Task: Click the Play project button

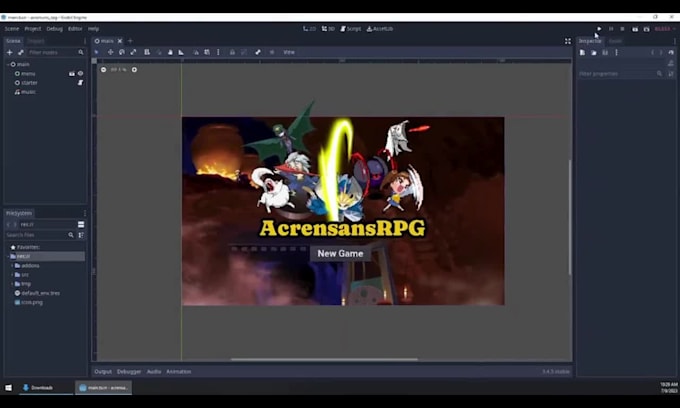Action: (599, 29)
